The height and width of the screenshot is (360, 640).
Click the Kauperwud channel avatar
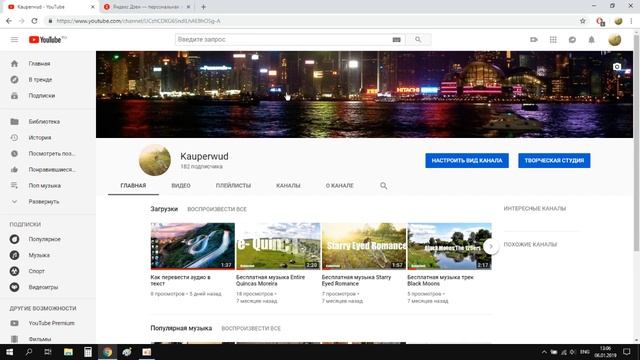pos(155,160)
